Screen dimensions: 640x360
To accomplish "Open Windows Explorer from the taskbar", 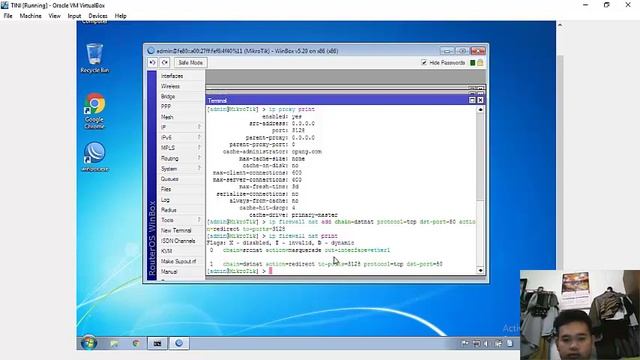I will click(114, 343).
